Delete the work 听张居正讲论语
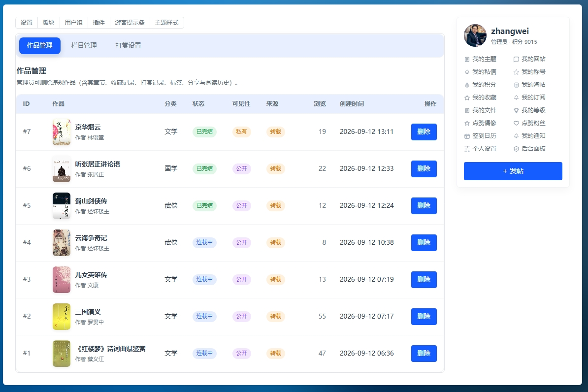 (x=424, y=169)
